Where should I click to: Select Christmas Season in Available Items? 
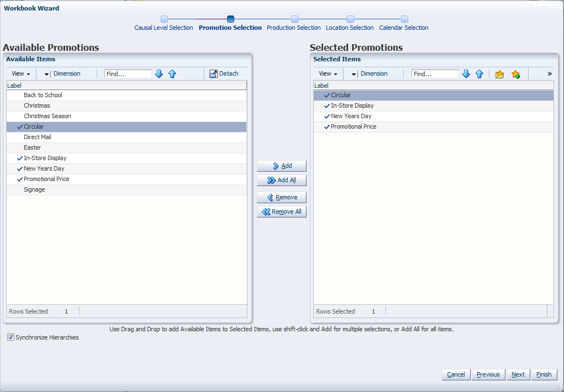pos(126,116)
